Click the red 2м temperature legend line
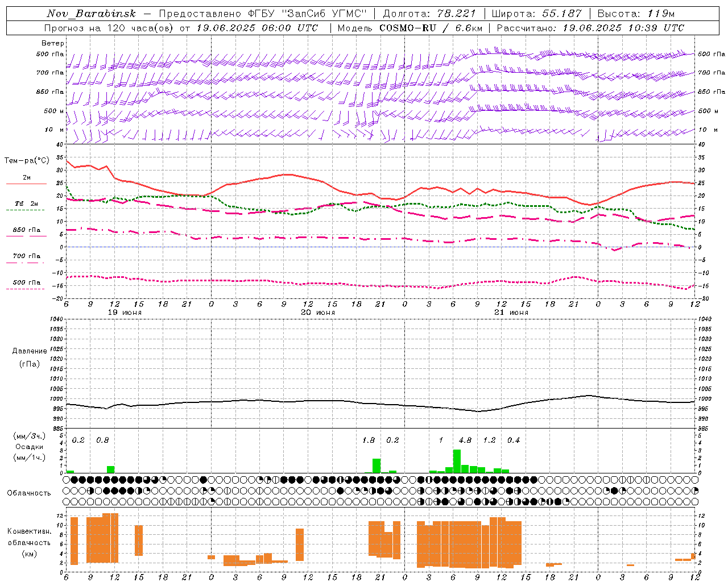 click(27, 184)
